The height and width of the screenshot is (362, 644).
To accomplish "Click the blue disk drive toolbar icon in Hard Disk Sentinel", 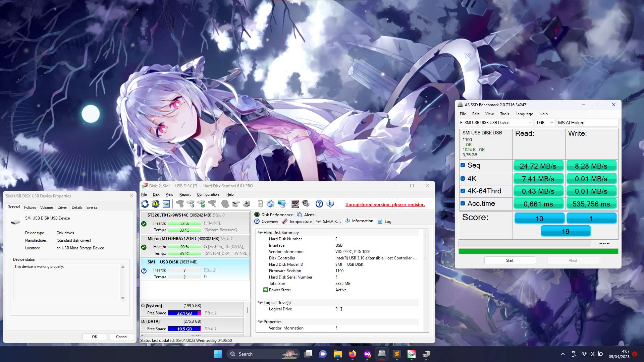I will tap(166, 204).
